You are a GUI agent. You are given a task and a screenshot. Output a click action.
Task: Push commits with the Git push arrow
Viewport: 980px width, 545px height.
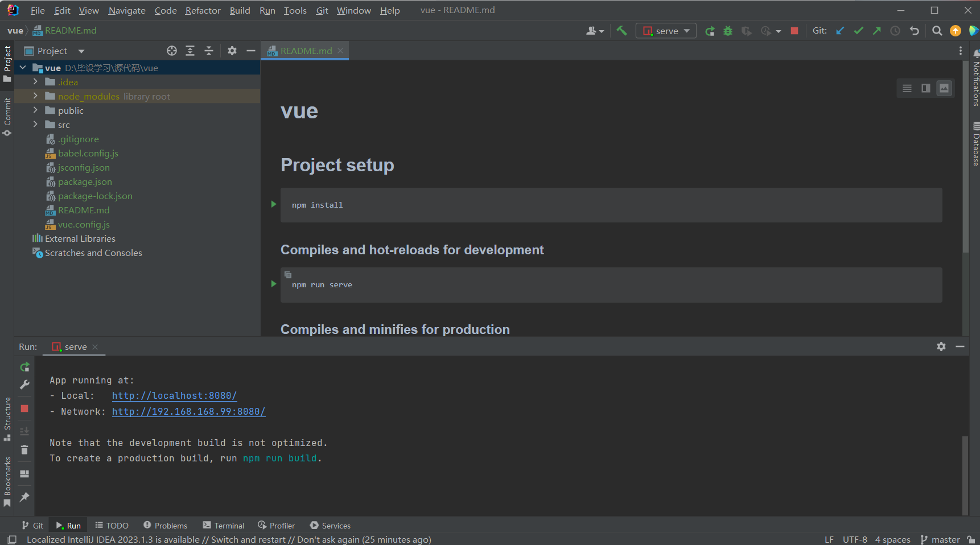pos(877,30)
